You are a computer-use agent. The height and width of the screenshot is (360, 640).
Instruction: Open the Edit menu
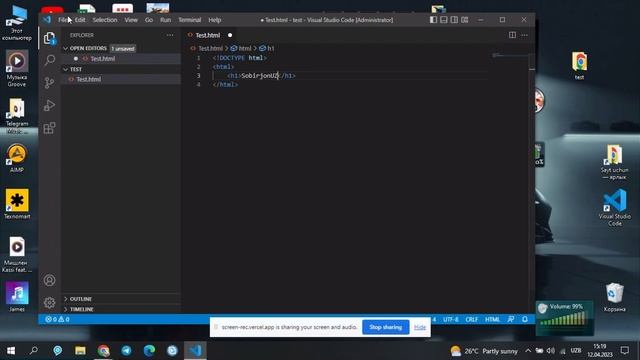click(80, 20)
